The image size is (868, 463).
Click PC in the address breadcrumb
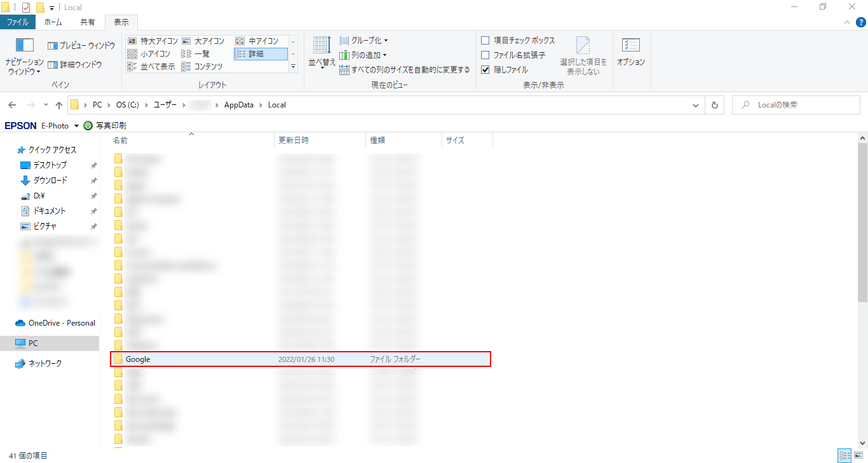[x=97, y=105]
